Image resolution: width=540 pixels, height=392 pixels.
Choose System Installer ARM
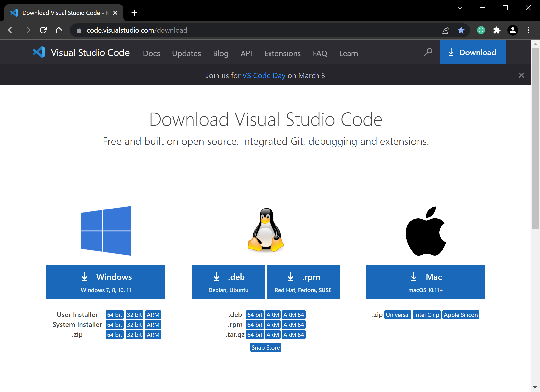click(153, 325)
